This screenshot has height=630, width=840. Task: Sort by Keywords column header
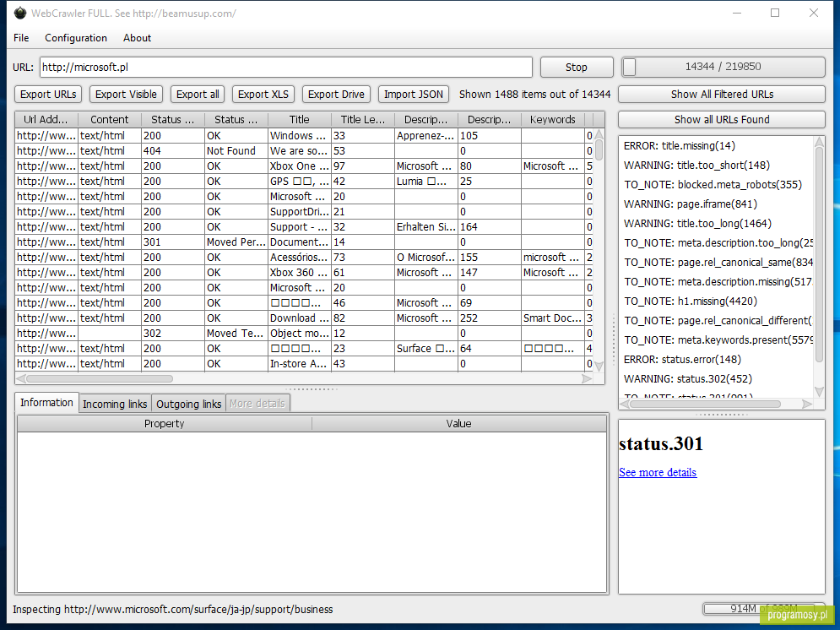pyautogui.click(x=552, y=119)
